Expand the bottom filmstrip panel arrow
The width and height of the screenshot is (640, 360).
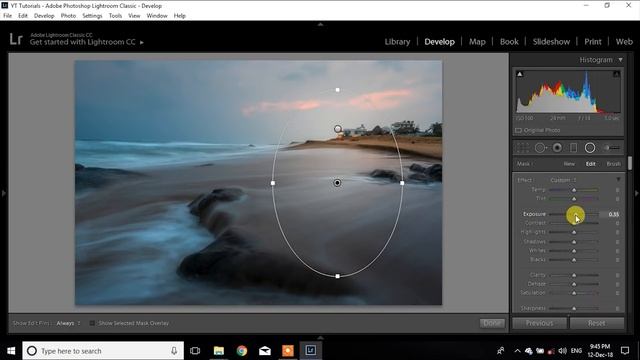320,338
